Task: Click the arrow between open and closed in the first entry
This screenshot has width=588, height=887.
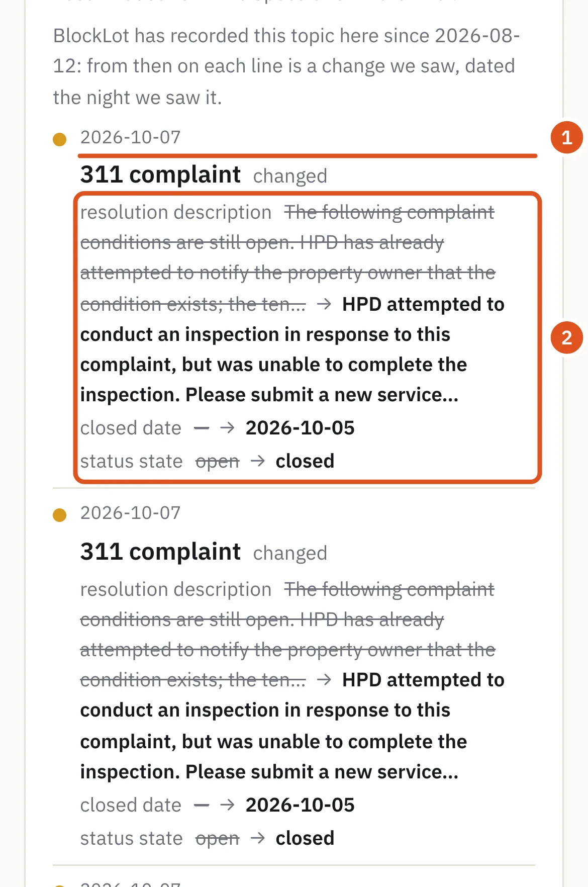Action: [x=258, y=461]
